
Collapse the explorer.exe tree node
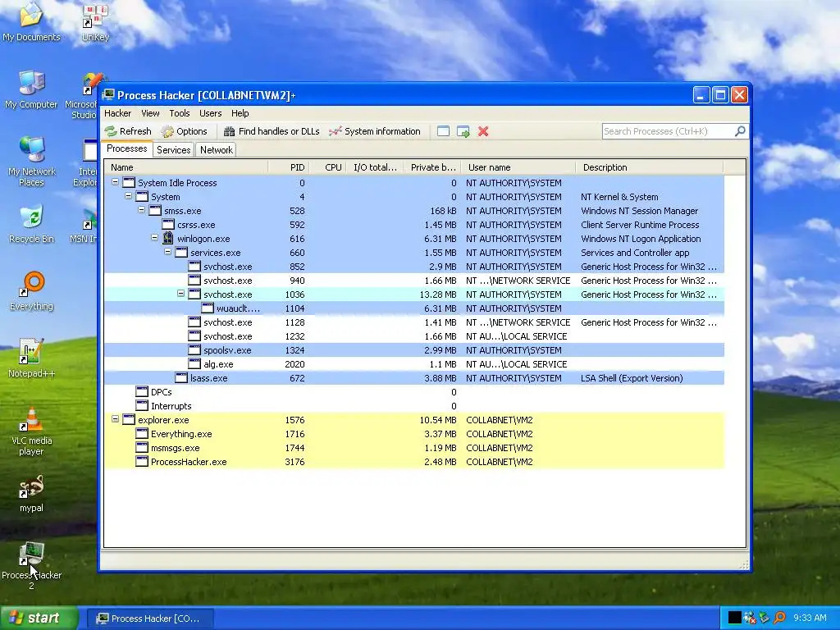tap(115, 419)
